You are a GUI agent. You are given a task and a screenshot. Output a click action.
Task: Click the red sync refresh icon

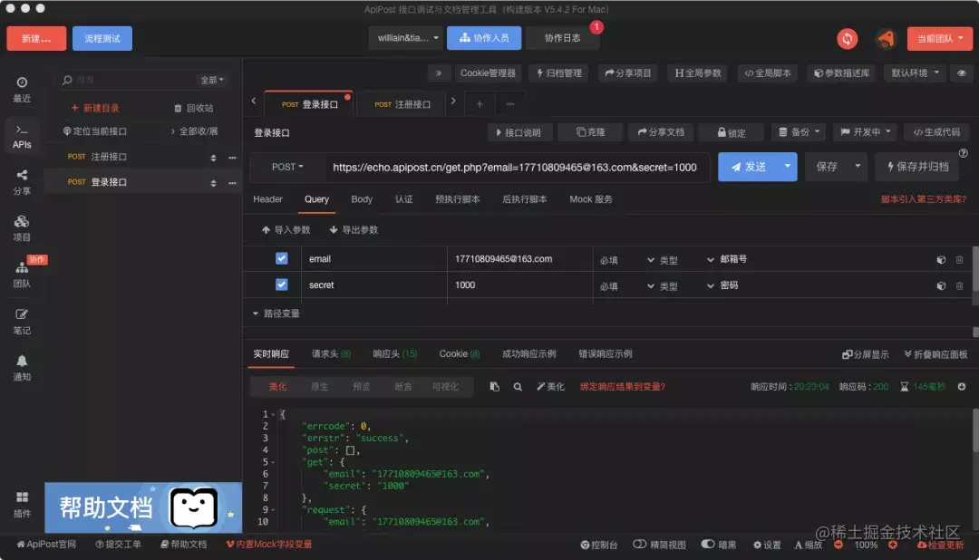847,39
